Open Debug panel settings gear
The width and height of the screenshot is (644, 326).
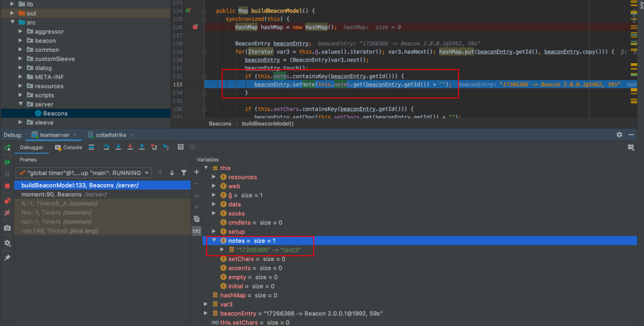620,135
